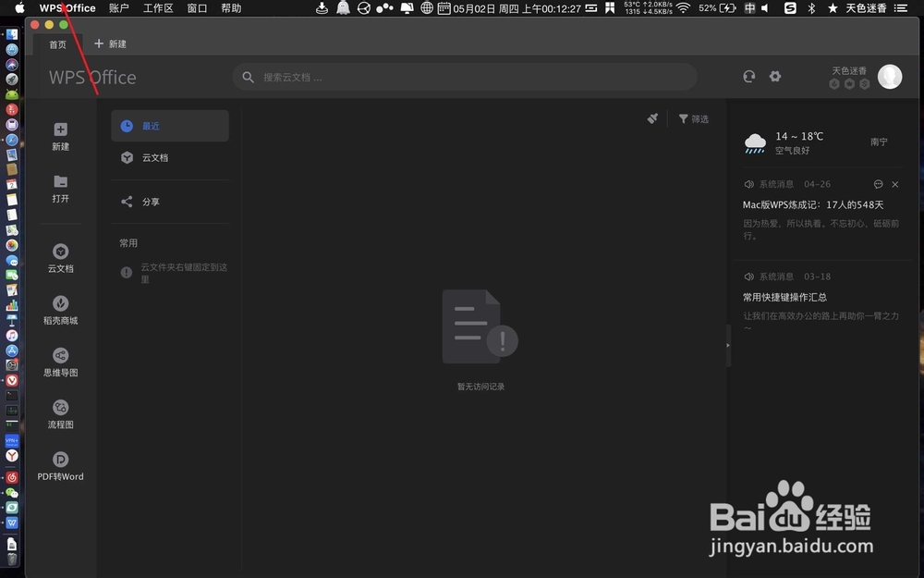
Task: Click the WPS Office logo text
Action: [92, 78]
